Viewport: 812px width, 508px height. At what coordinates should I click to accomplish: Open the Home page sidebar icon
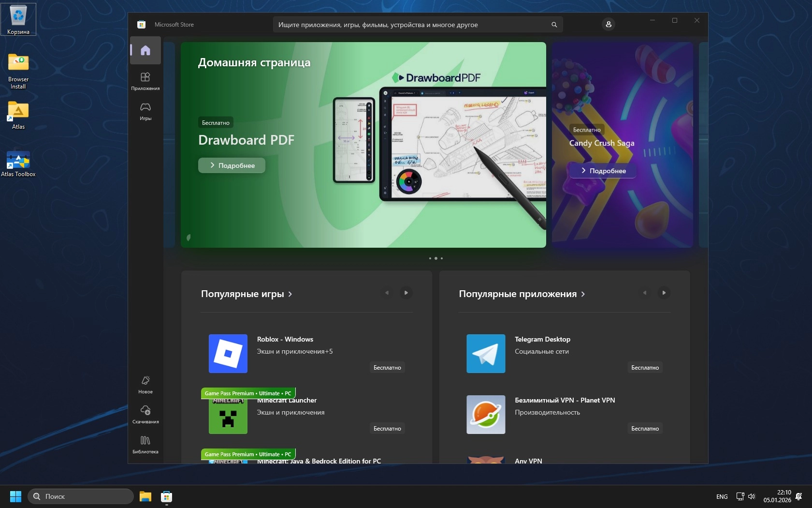[145, 50]
